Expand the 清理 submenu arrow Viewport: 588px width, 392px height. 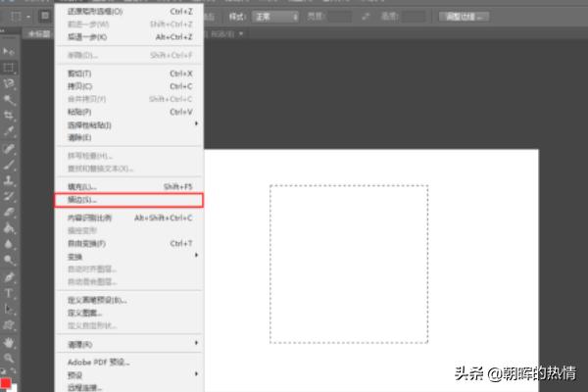click(x=196, y=343)
